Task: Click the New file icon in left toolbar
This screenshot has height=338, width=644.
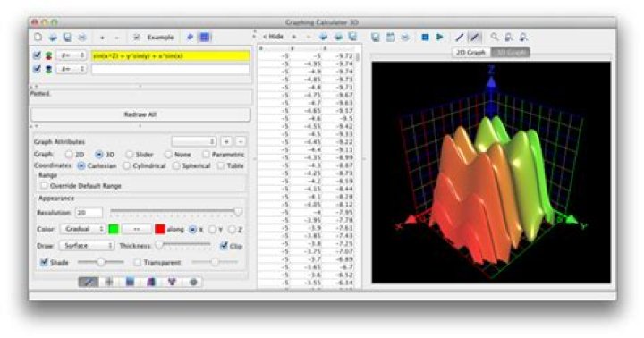Action: pos(38,38)
